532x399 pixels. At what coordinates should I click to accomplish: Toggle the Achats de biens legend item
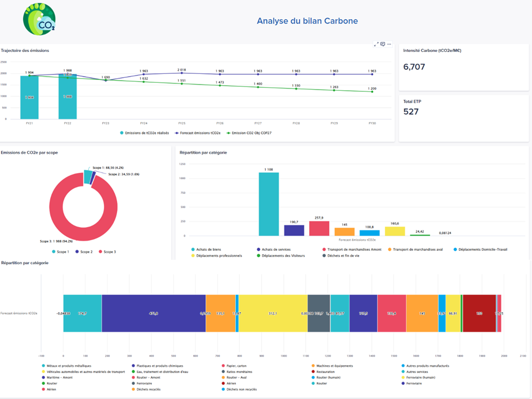[209, 249]
